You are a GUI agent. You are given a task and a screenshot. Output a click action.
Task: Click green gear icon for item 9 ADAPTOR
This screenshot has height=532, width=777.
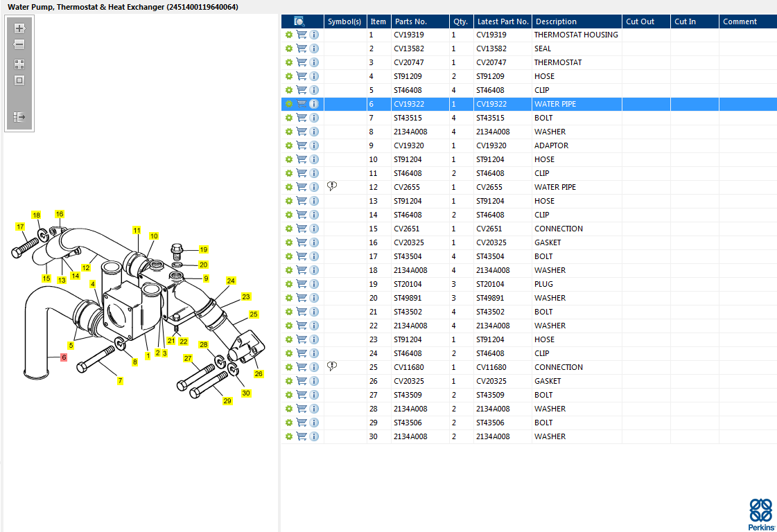click(289, 145)
